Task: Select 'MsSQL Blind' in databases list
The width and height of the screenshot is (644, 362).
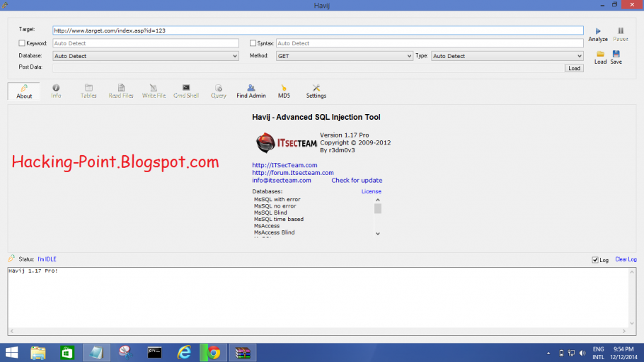Action: click(x=270, y=213)
